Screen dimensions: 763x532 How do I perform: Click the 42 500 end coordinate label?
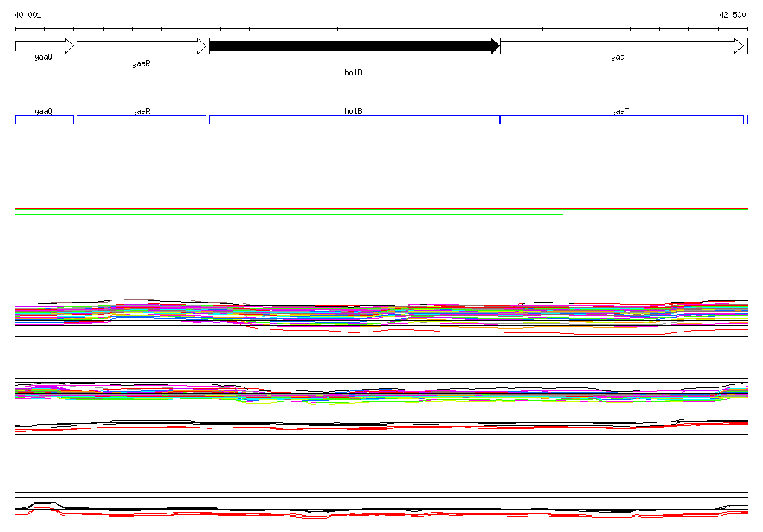(x=732, y=15)
